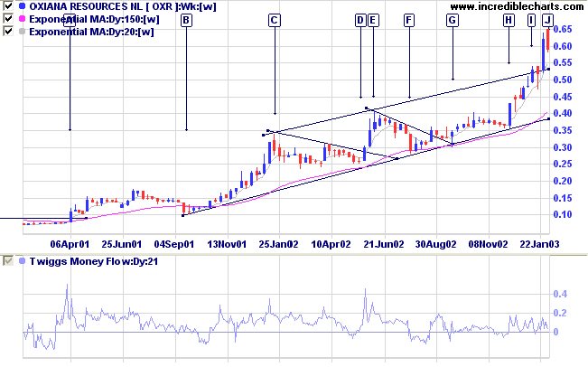Click the 22Jan03 date axis label

(539, 245)
